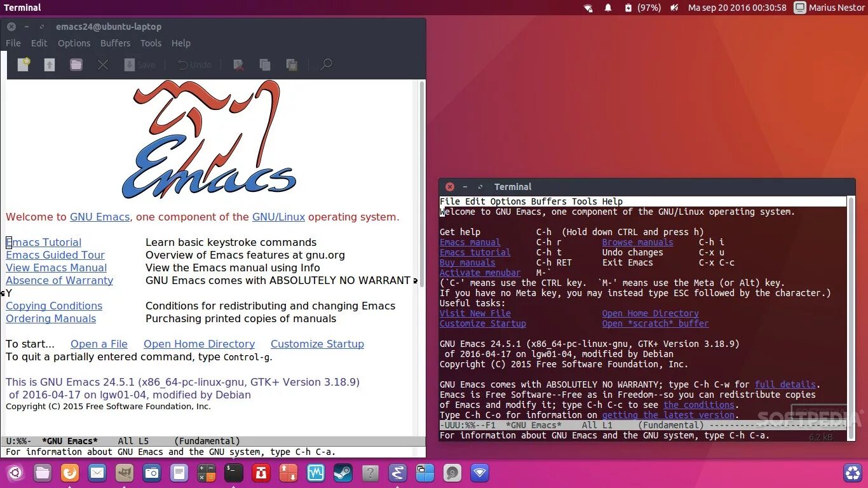868x488 pixels.
Task: Open the Edit menu in the Emacs window
Action: [x=39, y=43]
